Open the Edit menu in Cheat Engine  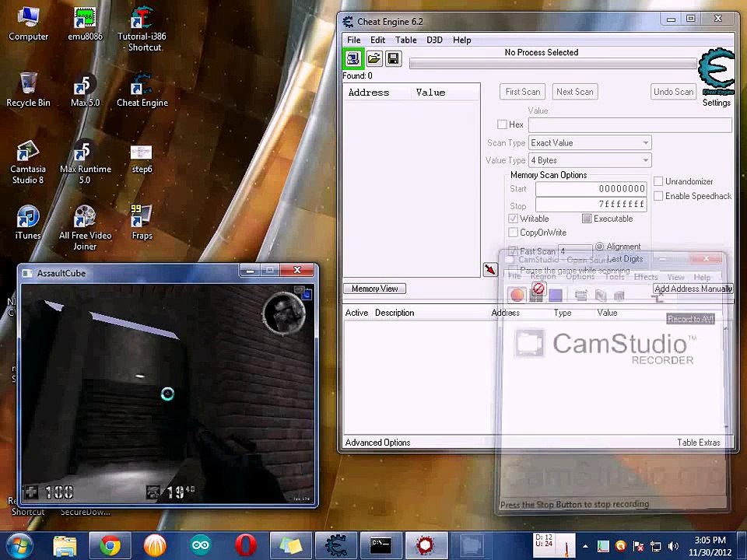click(x=378, y=40)
